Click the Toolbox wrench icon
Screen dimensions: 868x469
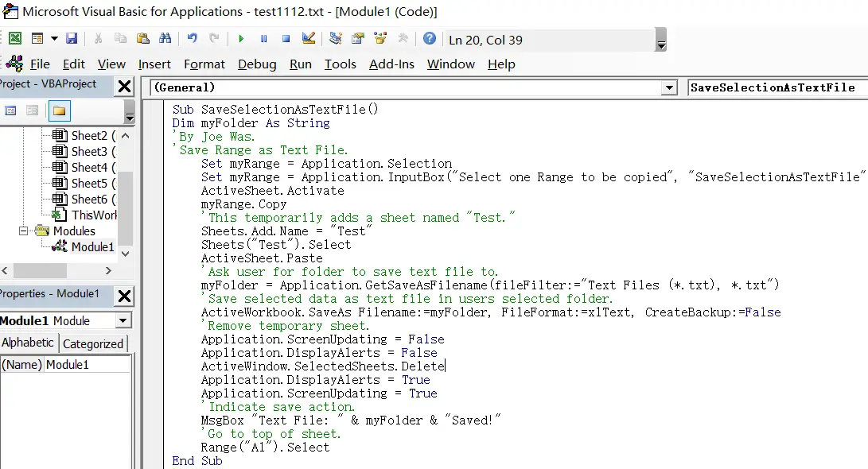403,38
